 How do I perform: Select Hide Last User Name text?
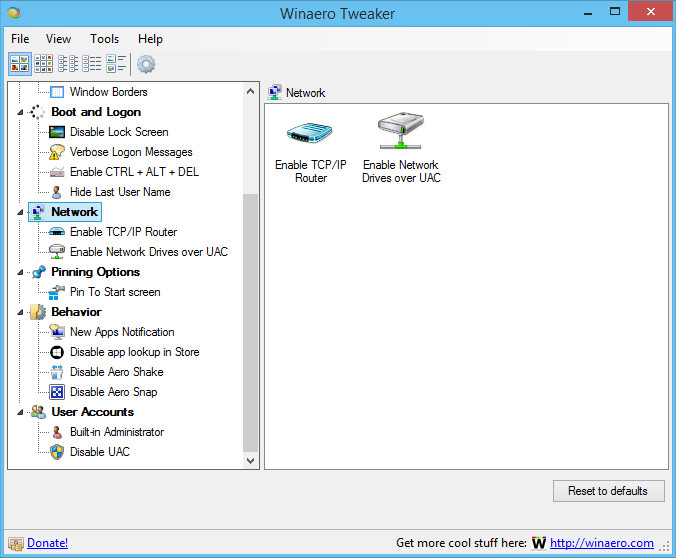(x=120, y=192)
